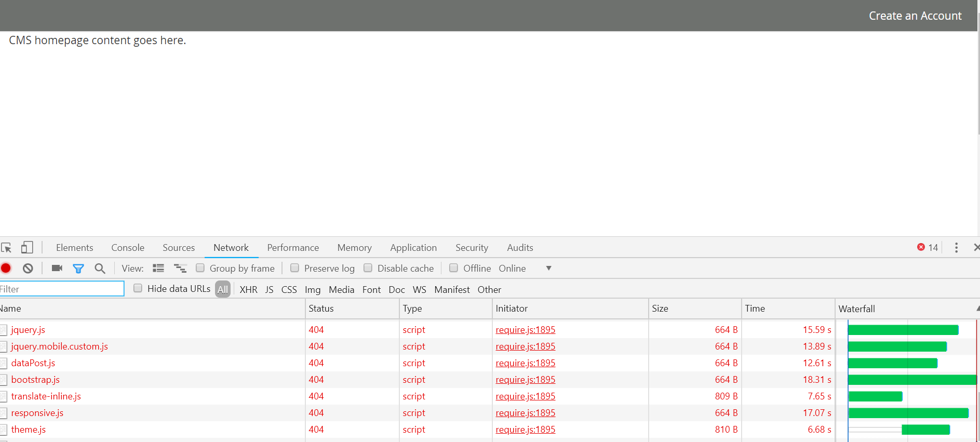Click the inspect element cursor icon

click(x=6, y=248)
